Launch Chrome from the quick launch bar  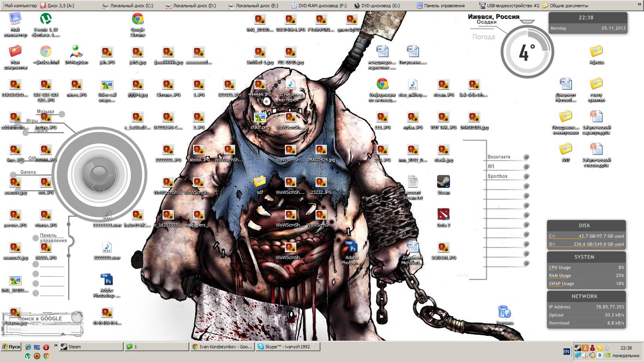coord(46,356)
